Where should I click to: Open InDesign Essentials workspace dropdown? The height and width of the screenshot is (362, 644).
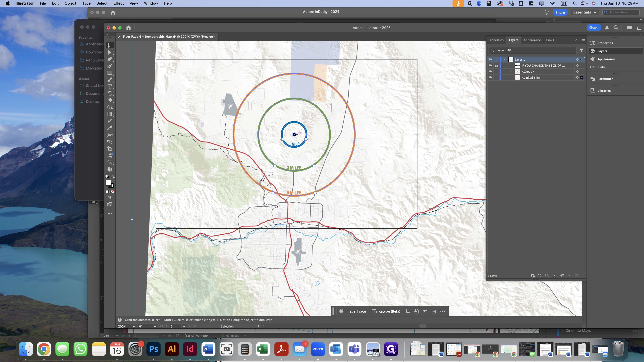(584, 12)
